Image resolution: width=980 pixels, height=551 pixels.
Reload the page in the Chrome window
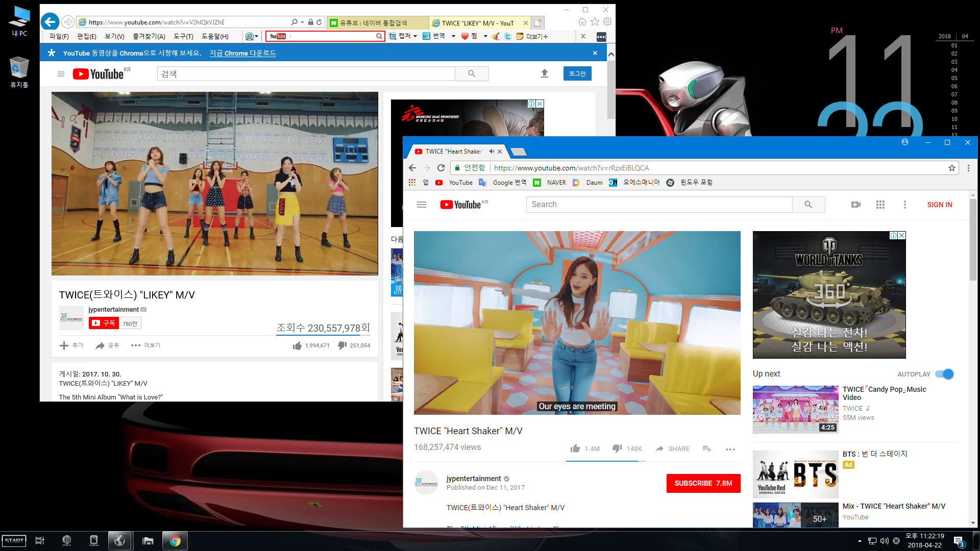(441, 168)
